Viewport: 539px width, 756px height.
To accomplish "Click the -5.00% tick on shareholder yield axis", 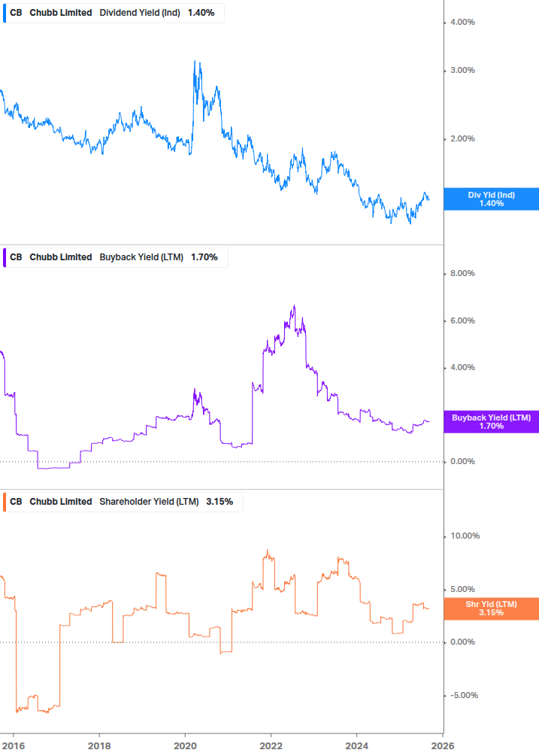I will 464,695.
